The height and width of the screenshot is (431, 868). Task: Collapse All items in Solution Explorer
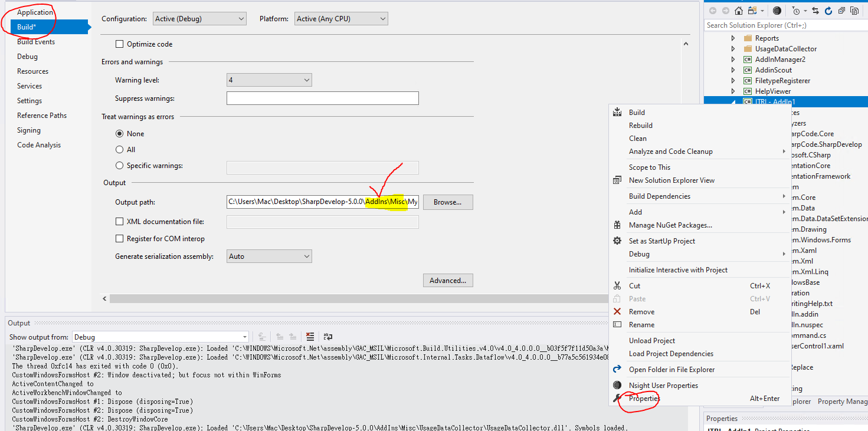click(x=841, y=10)
